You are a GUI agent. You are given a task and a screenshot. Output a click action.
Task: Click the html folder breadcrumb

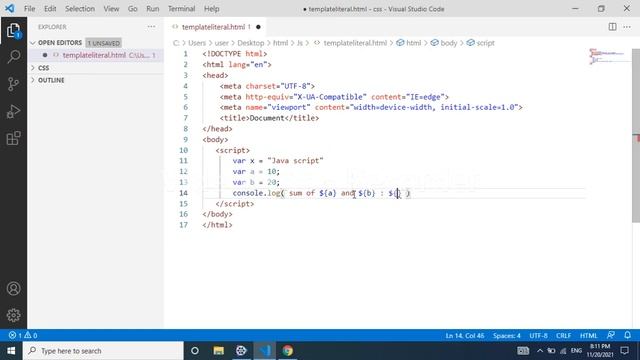tap(280, 43)
